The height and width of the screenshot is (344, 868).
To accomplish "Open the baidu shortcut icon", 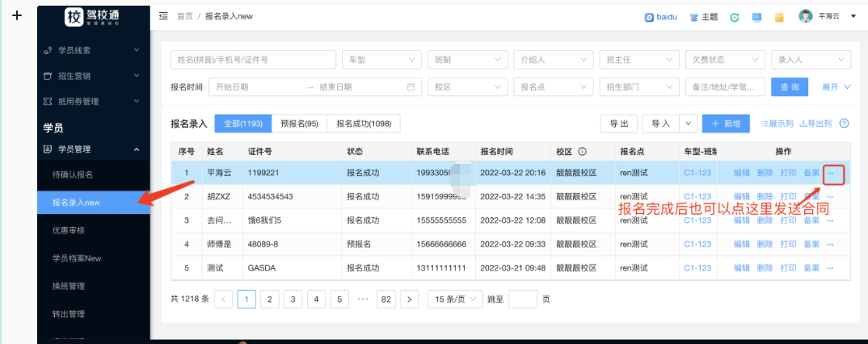I will [649, 17].
